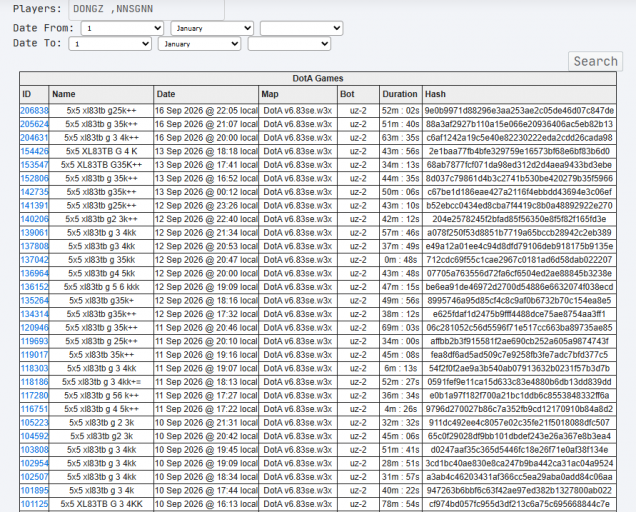
Task: Click the Name column header
Action: tap(101, 94)
